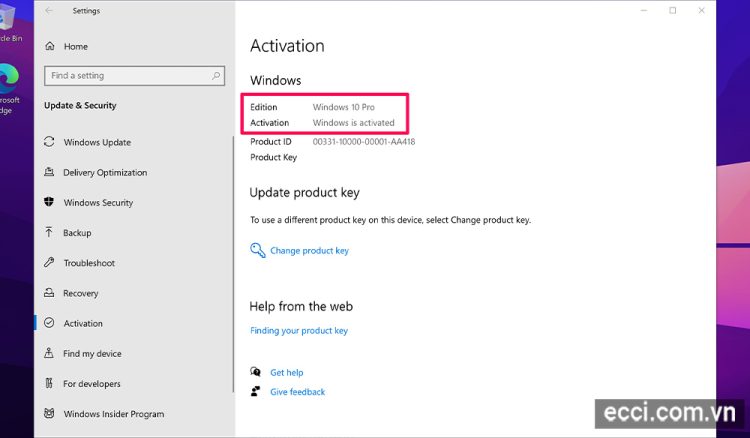The image size is (750, 438).
Task: Click the 'Windows' section heading
Action: [x=276, y=80]
